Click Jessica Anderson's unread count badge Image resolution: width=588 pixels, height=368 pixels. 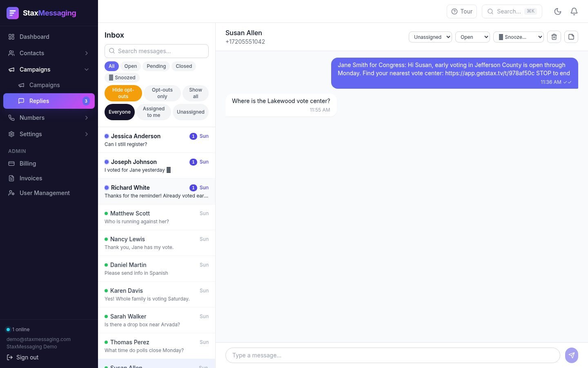193,136
